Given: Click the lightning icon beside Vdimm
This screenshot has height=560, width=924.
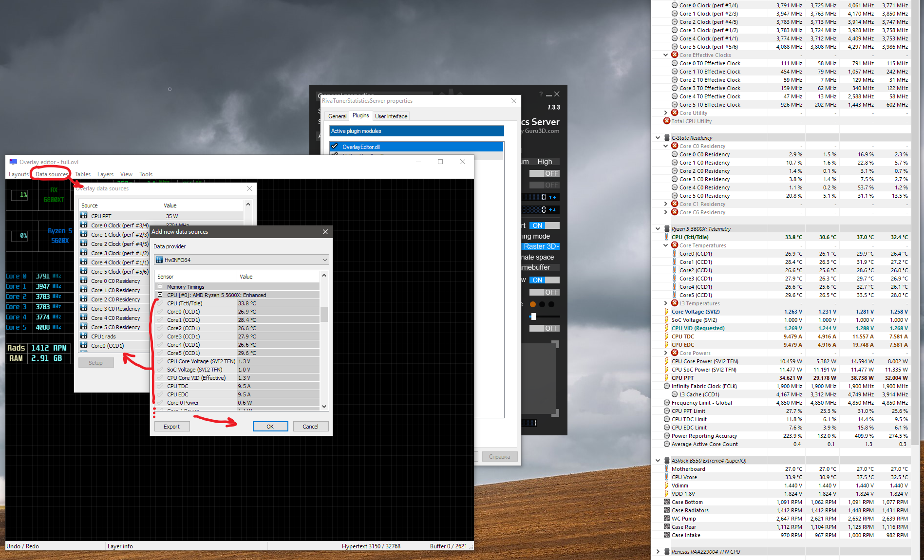Looking at the screenshot, I should click(x=667, y=485).
